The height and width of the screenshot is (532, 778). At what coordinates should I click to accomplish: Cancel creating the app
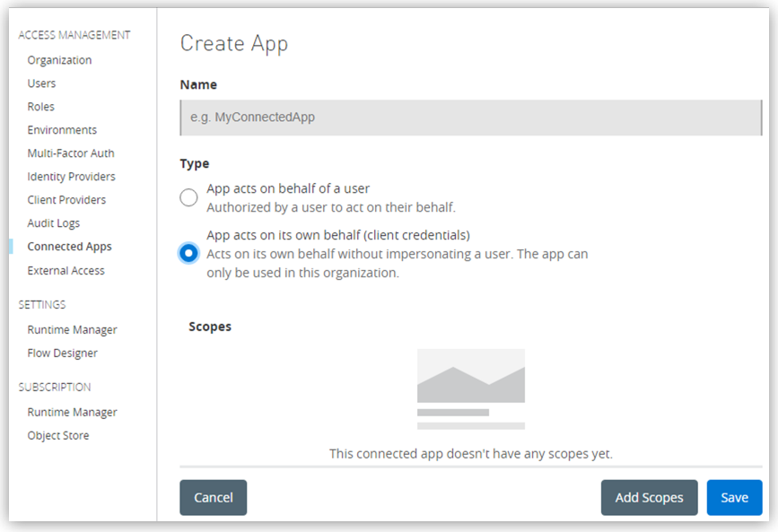pos(213,497)
